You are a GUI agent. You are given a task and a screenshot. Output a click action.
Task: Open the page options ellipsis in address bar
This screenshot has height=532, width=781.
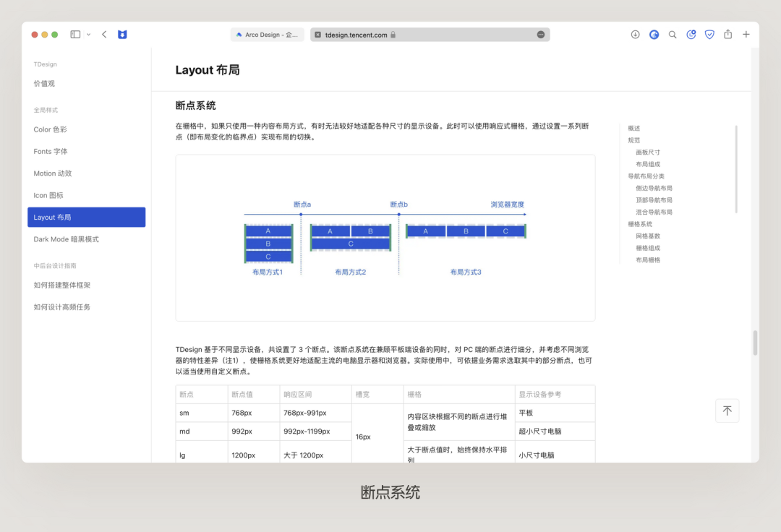(540, 35)
